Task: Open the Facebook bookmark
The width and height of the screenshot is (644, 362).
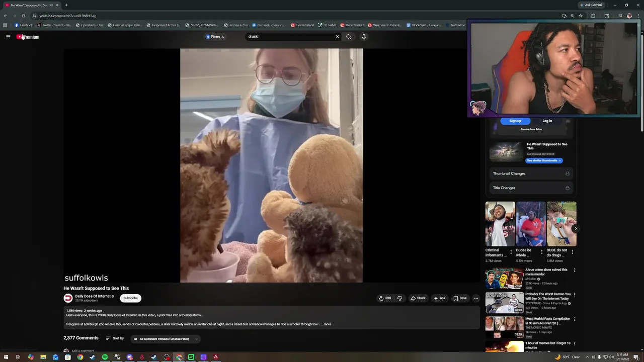Action: click(24, 25)
